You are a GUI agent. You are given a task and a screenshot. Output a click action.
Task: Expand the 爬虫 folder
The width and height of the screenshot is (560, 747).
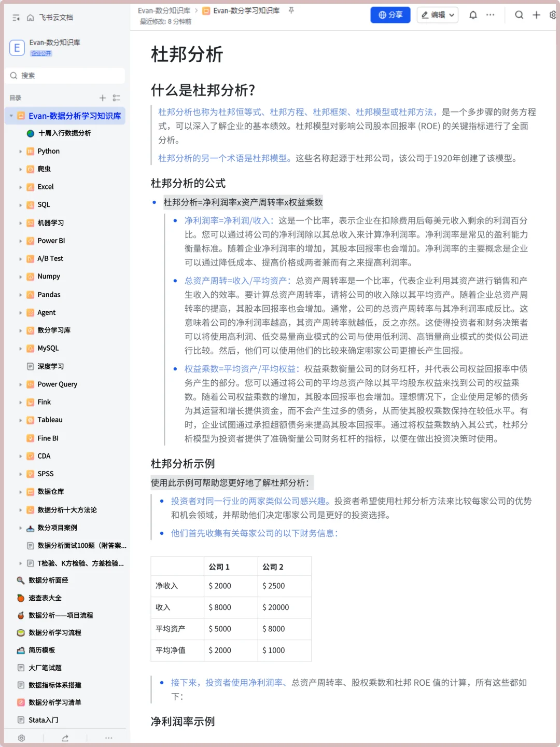21,169
